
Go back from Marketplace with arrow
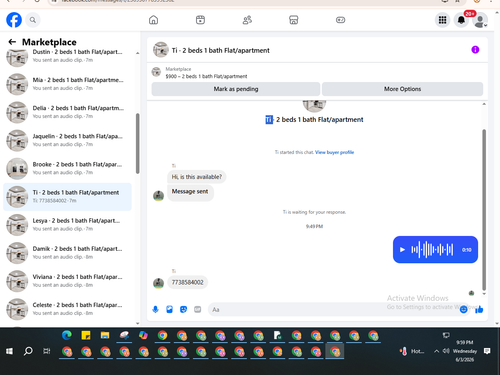point(12,42)
